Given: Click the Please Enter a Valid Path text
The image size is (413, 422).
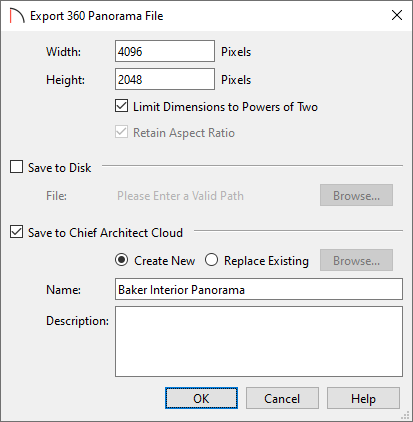Looking at the screenshot, I should point(180,196).
